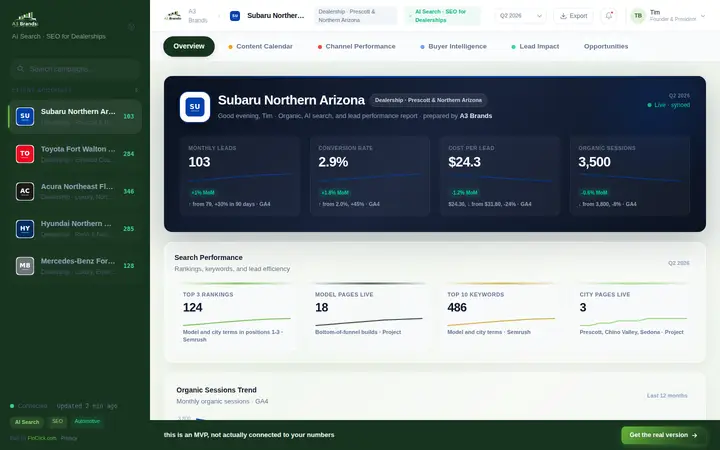Click the Organic Sessions Trend heading
This screenshot has height=450, width=720.
coord(216,390)
